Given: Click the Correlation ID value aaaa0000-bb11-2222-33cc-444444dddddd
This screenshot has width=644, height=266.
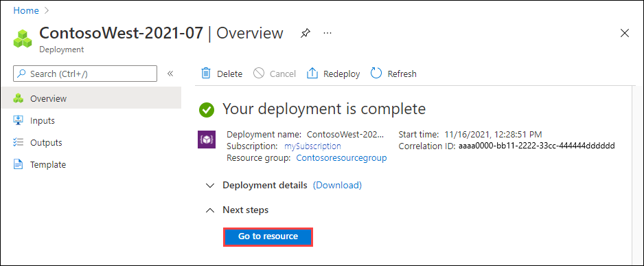Looking at the screenshot, I should [537, 146].
